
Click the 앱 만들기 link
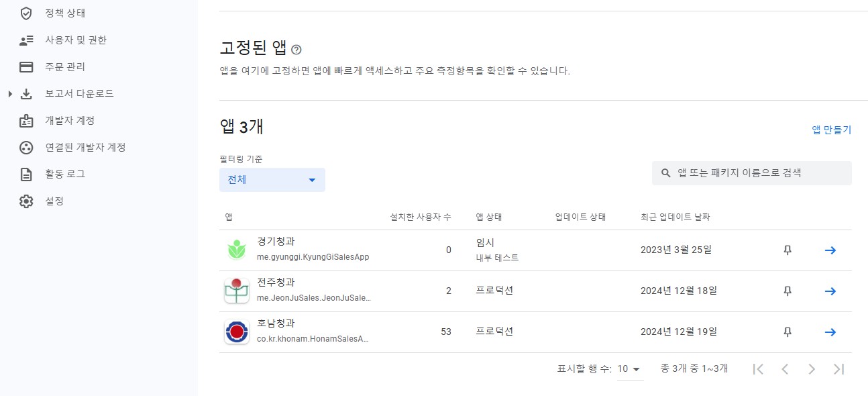point(831,130)
